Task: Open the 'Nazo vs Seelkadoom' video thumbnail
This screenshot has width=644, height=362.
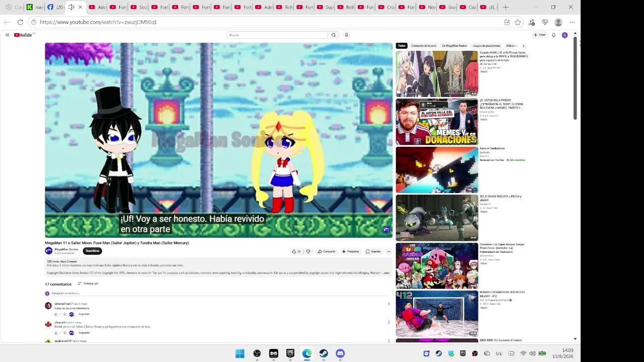Action: tap(437, 170)
